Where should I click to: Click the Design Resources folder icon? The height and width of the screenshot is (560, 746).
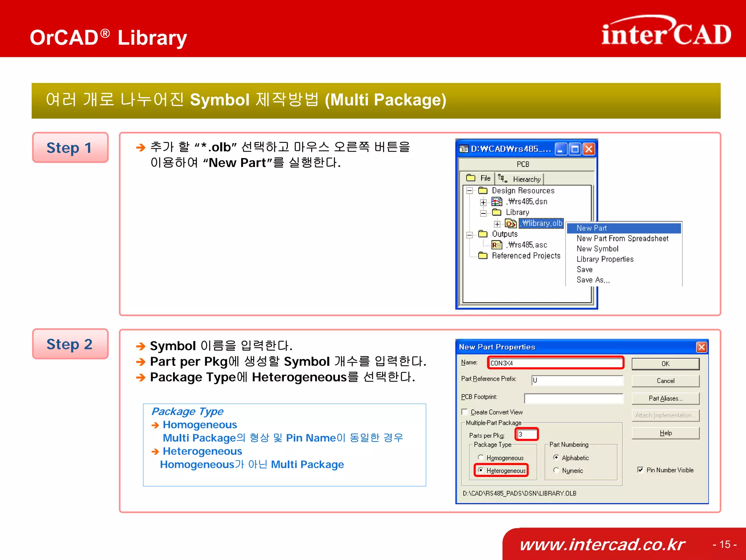tap(483, 191)
